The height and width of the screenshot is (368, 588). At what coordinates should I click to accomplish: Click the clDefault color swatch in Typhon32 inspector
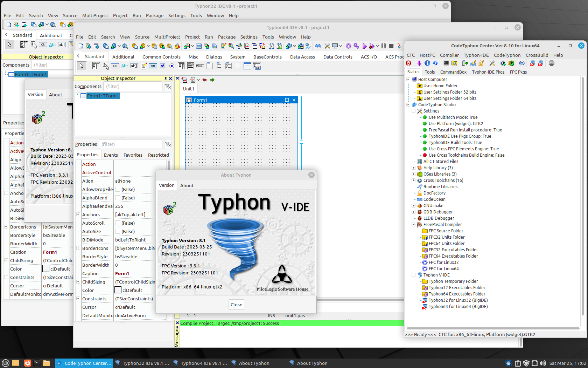(x=46, y=269)
